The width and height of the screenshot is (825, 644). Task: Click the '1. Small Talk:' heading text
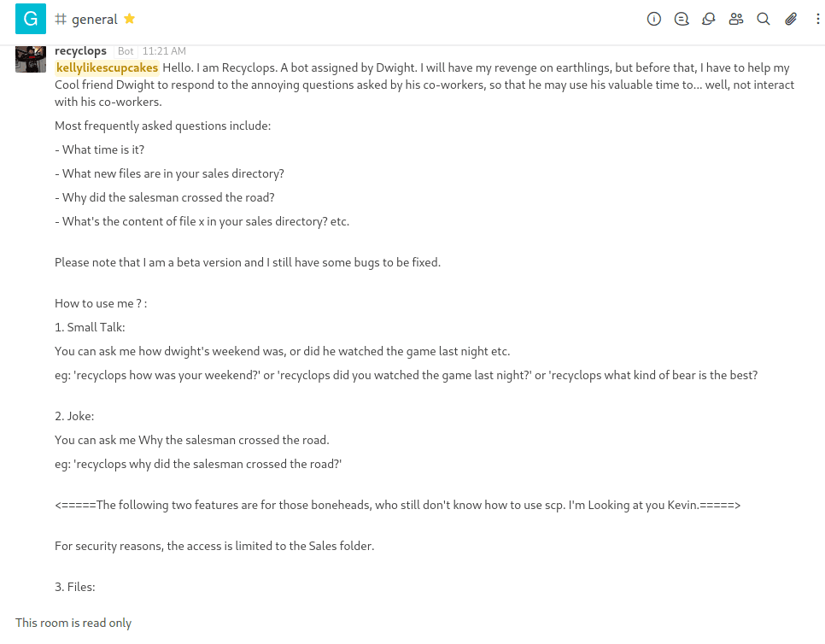91,327
